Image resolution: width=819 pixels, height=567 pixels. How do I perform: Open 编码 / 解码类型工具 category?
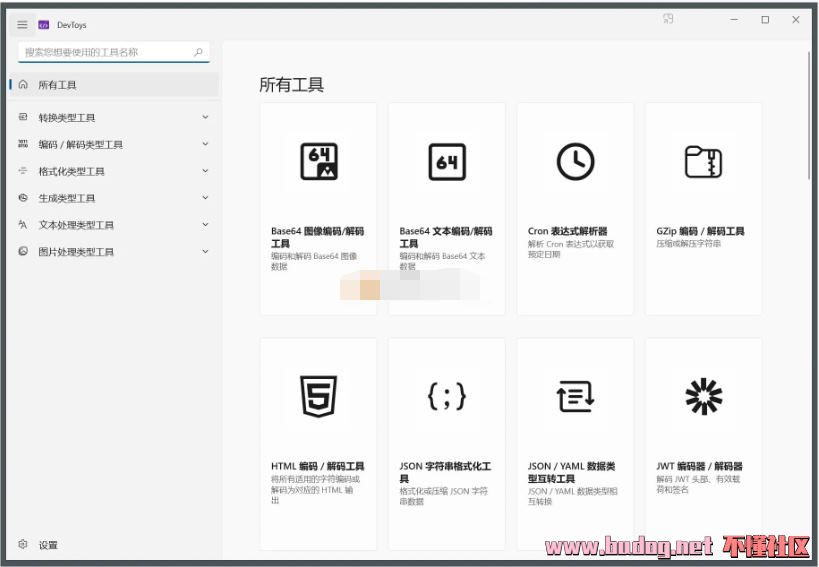click(x=114, y=144)
